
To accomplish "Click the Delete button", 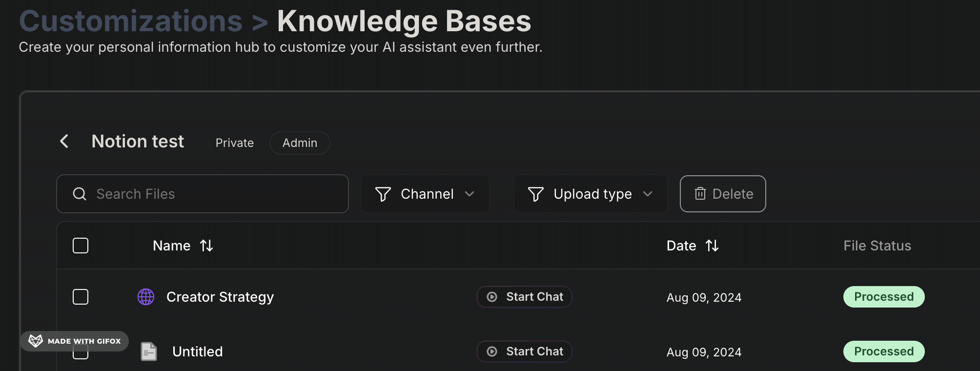I will coord(723,194).
